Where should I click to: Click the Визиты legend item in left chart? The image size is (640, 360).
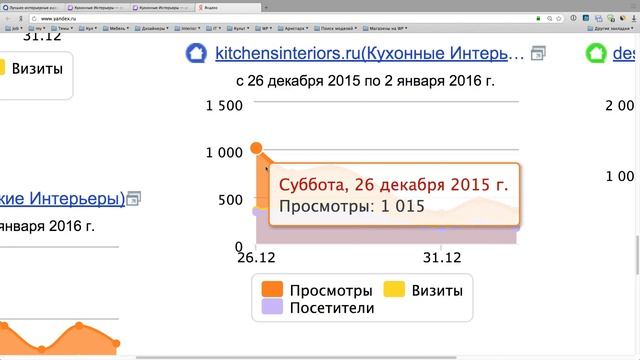pyautogui.click(x=31, y=69)
